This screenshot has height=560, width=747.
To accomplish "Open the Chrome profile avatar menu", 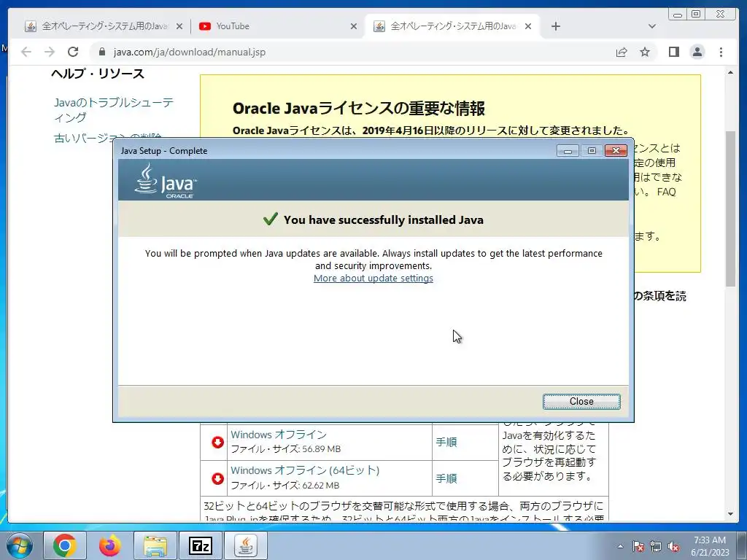I will point(697,52).
